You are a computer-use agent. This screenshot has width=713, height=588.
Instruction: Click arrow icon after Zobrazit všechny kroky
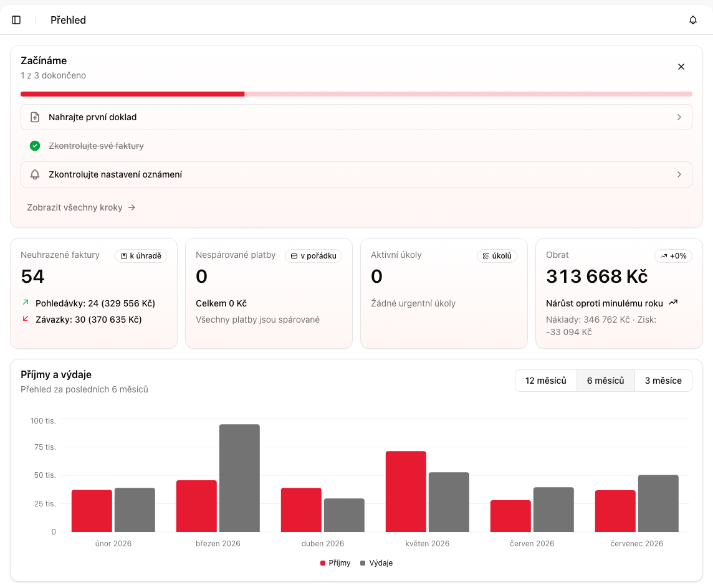point(132,207)
